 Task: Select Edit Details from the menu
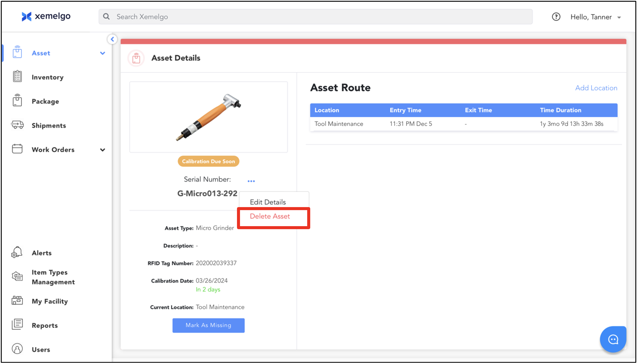point(268,202)
